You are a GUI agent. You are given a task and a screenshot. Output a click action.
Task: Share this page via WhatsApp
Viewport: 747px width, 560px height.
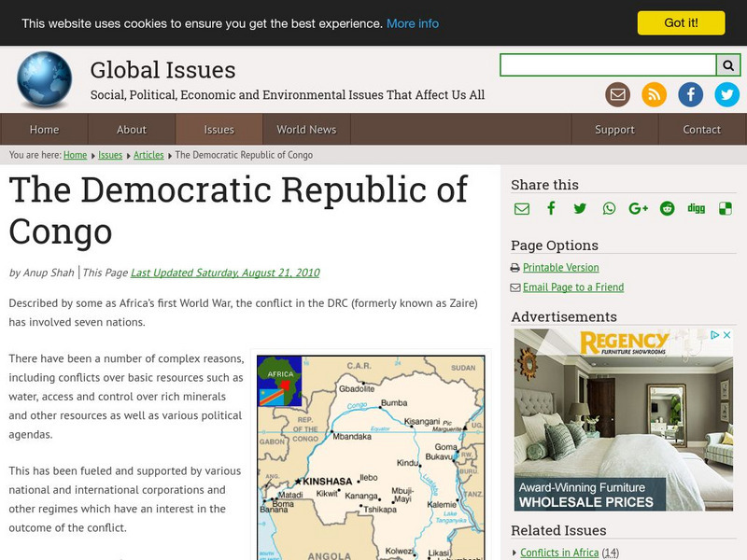point(609,209)
